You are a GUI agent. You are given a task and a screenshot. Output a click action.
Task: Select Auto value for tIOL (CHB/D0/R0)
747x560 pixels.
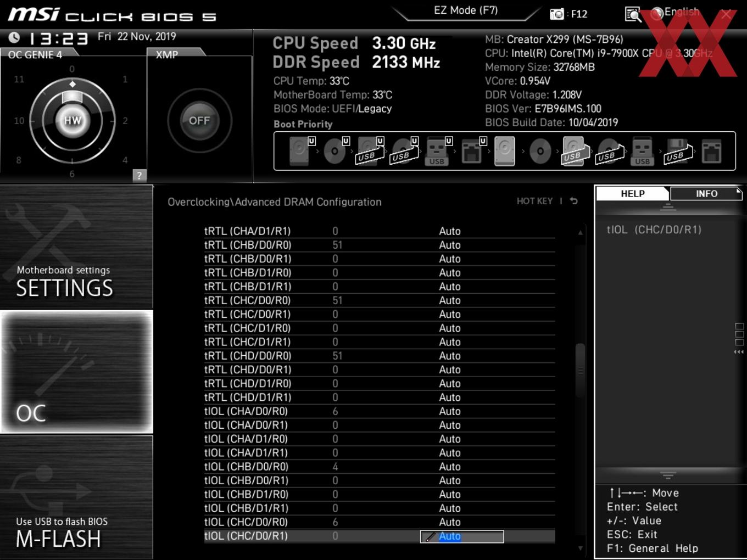tap(449, 467)
